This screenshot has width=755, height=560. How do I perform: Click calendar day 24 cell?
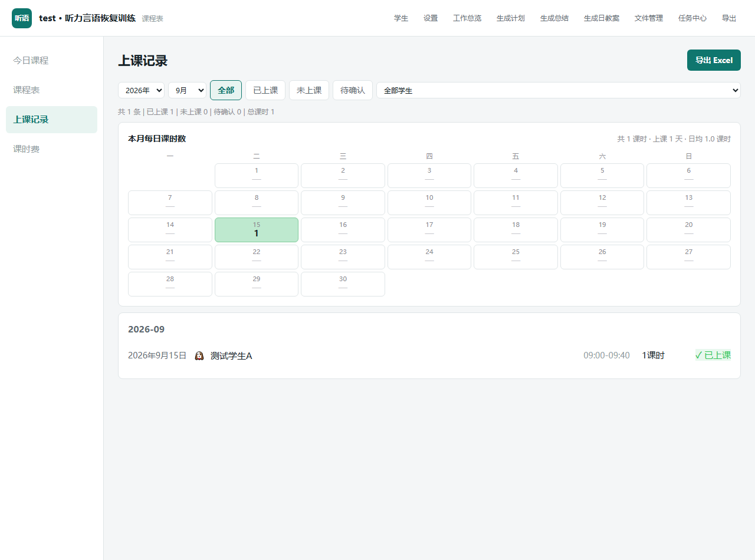429,257
